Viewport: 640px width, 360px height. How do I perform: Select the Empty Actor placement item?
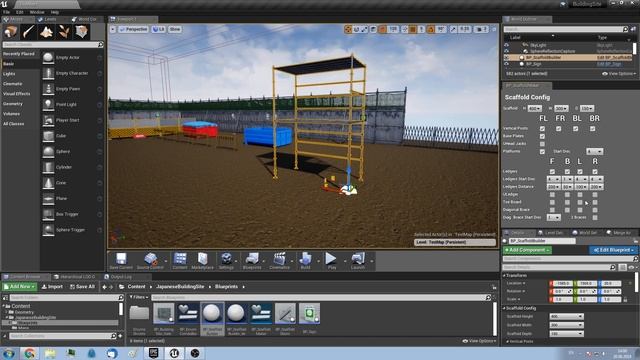(x=72, y=58)
